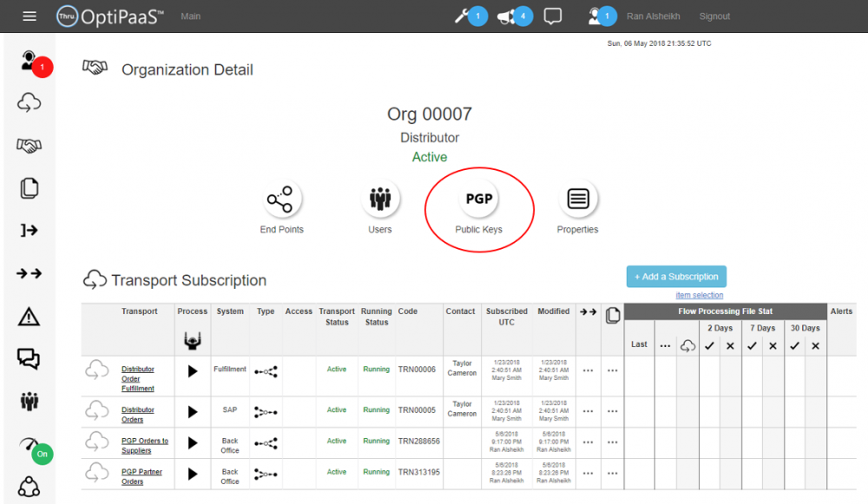Open organization Properties icon
This screenshot has width=868, height=504.
coord(577,200)
